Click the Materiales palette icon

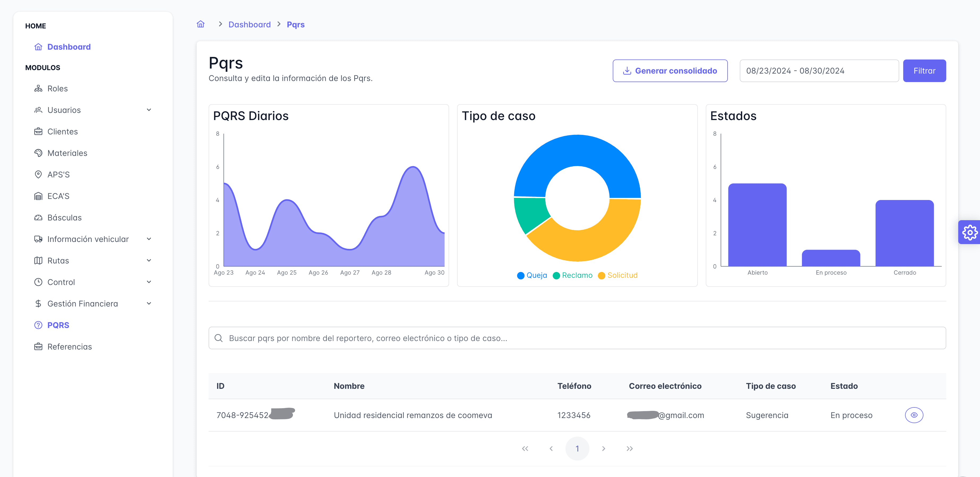point(39,153)
